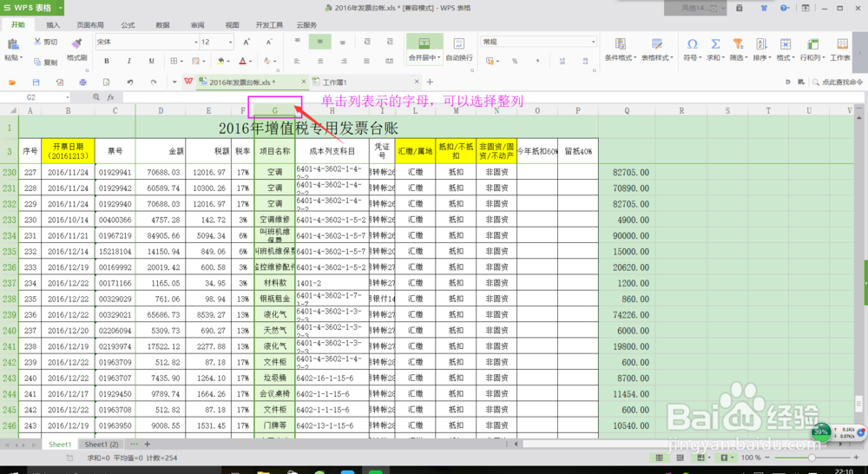Align text to bottom of cell
Viewport: 868px width, 474px height.
343,42
